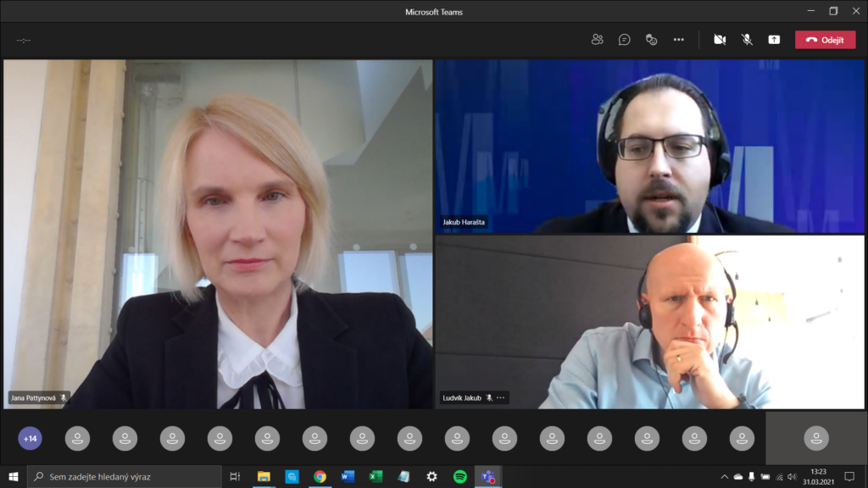Open Windows Task View
The height and width of the screenshot is (488, 868).
pos(236,477)
